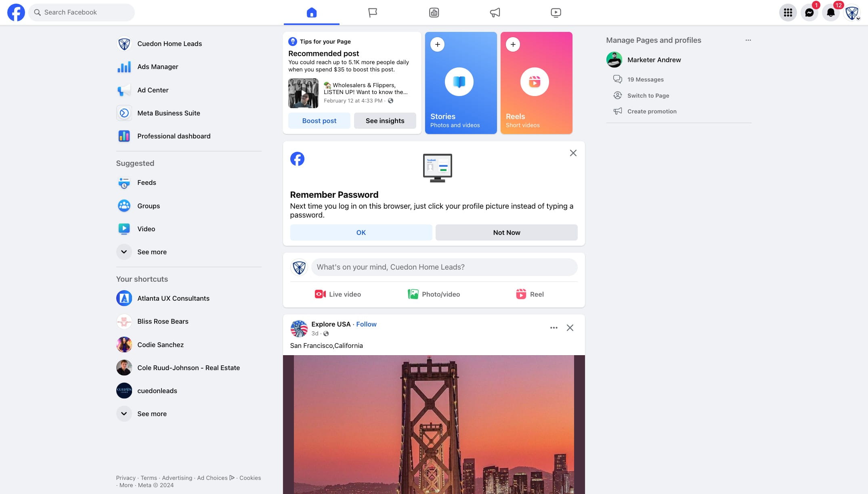The image size is (868, 494).
Task: Click the plus icon on Stories card
Action: pos(437,44)
